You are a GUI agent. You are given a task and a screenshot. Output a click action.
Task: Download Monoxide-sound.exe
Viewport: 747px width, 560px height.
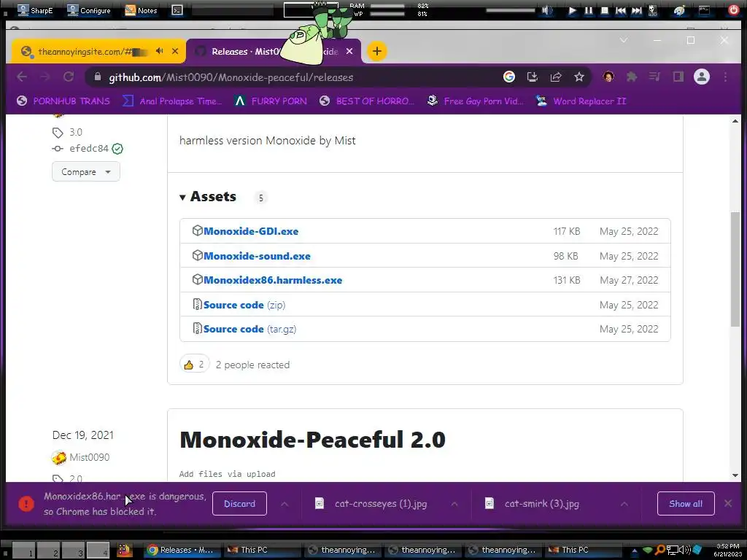click(x=257, y=256)
